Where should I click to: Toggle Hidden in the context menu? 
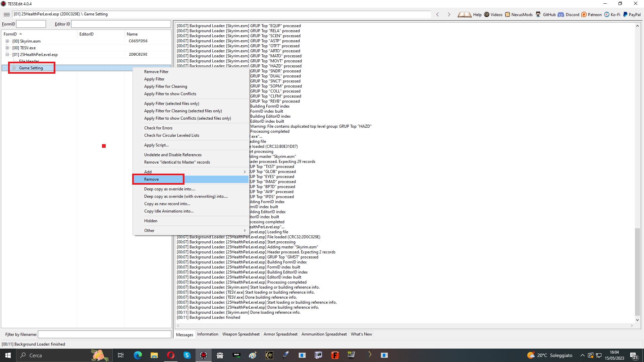[191, 221]
